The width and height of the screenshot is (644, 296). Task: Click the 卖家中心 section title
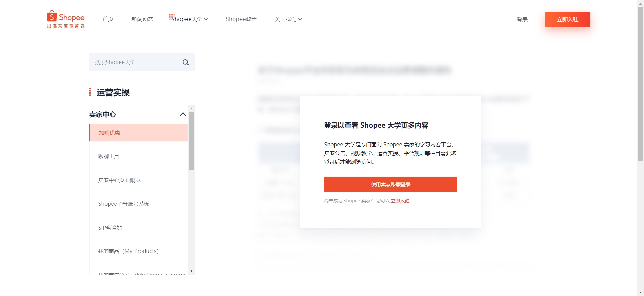(103, 114)
